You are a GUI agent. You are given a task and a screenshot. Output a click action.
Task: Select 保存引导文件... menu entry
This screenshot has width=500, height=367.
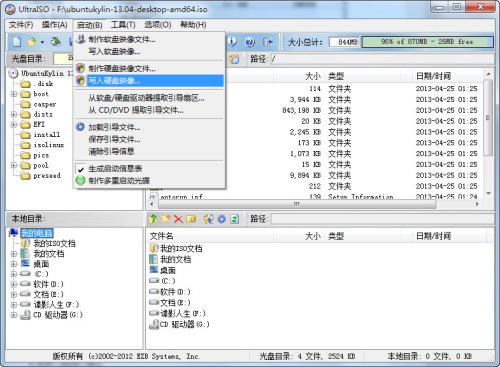[149, 139]
